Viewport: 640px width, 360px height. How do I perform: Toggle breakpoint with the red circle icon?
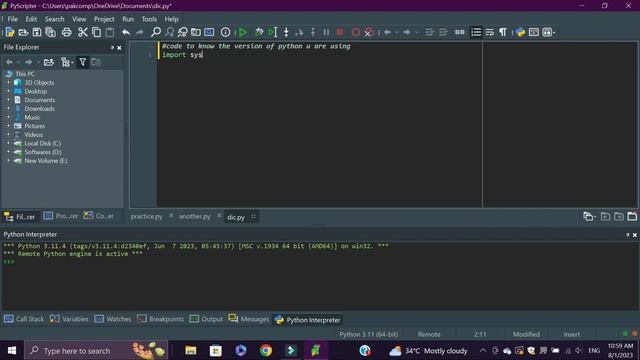tap(356, 32)
